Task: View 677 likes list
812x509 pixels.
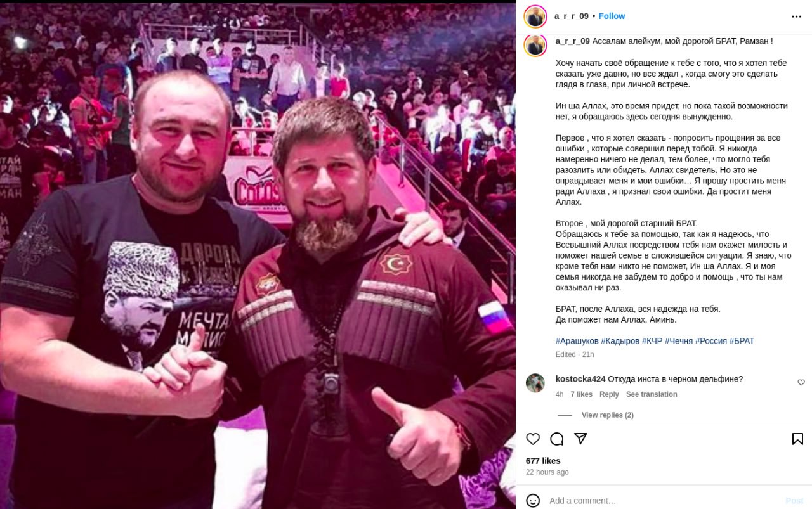Action: 543,461
